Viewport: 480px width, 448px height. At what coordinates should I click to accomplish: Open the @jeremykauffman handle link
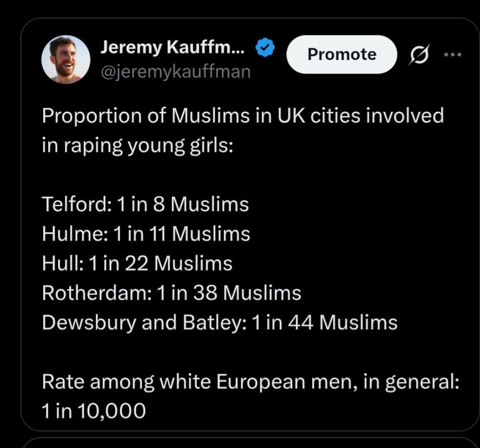click(x=176, y=71)
